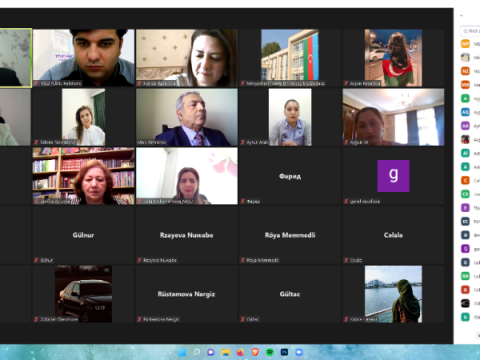Viewport: 480px width, 360px height.
Task: Select the green CK participant avatar
Action: [x=465, y=194]
